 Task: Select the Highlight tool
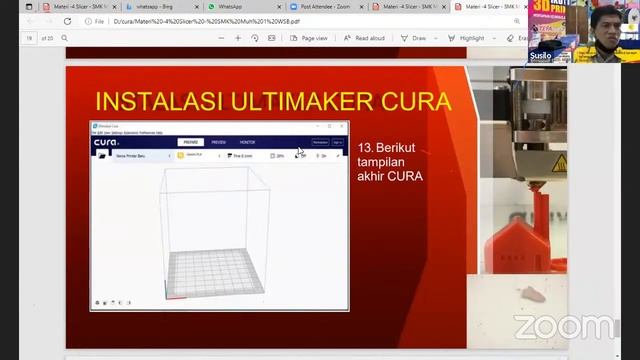[466, 38]
